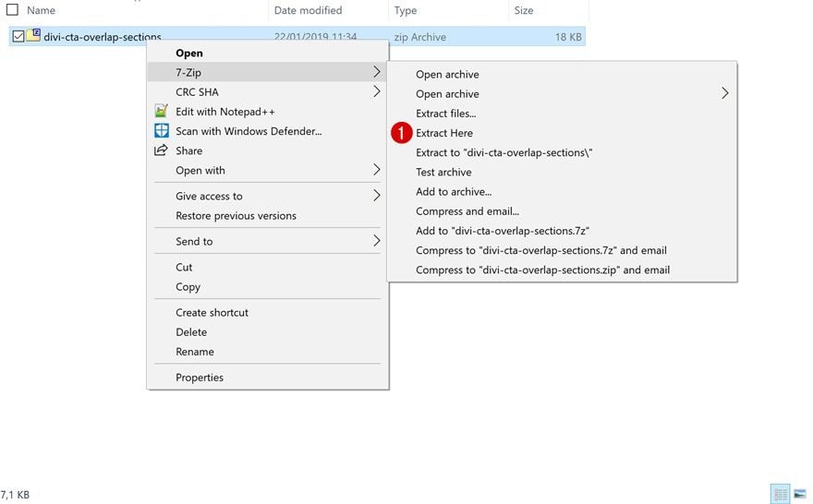Choose Delete in the context menu
The height and width of the screenshot is (504, 813).
191,332
